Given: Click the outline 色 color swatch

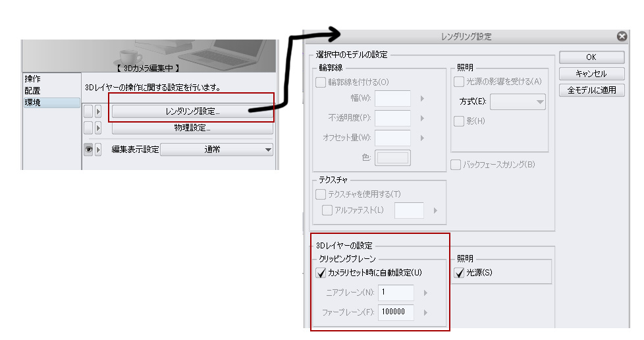Looking at the screenshot, I should [x=392, y=157].
